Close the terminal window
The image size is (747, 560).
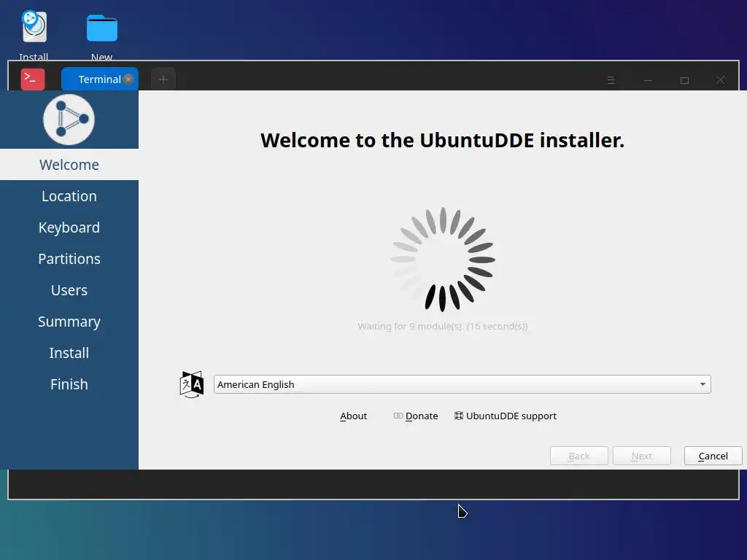pyautogui.click(x=720, y=80)
